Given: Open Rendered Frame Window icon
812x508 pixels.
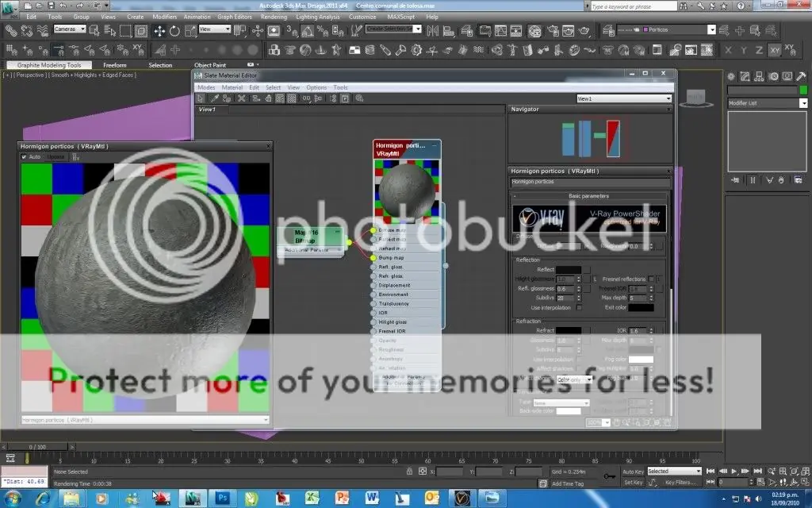Looking at the screenshot, I should coord(569,31).
